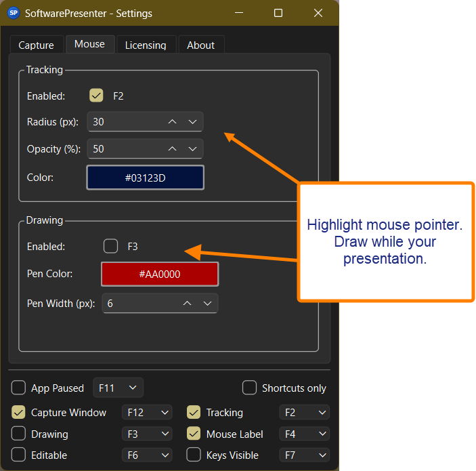Open the Editable F6 shortcut dropdown
Screen dimensions: 476x471
click(147, 455)
